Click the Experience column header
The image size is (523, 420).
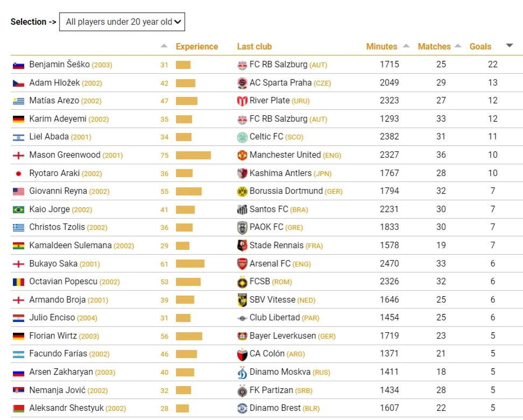197,47
